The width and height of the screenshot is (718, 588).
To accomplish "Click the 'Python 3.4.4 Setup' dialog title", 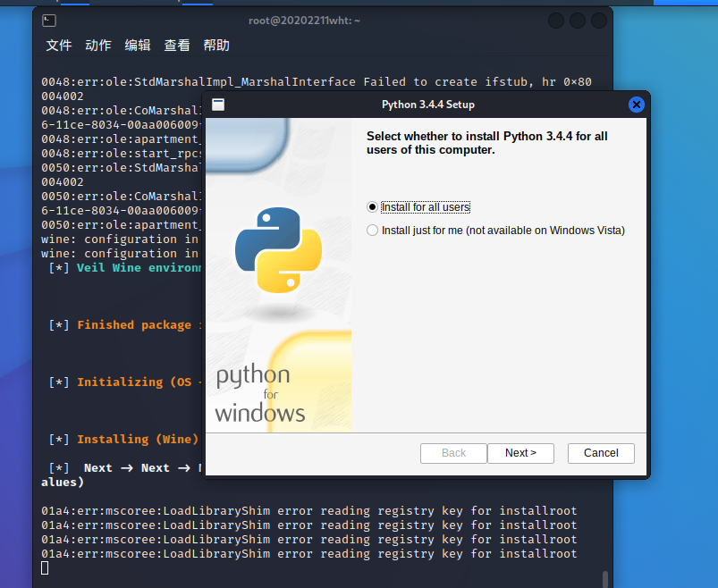I will tap(428, 105).
